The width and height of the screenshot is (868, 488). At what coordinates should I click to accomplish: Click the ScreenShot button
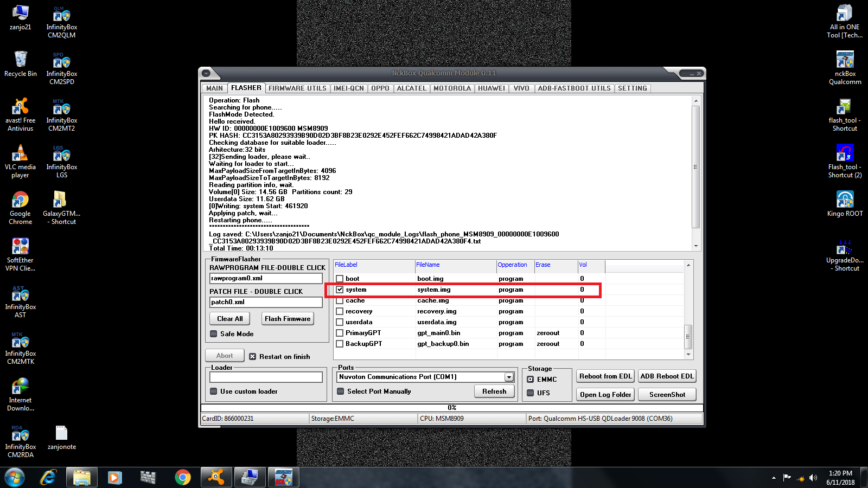tap(667, 395)
